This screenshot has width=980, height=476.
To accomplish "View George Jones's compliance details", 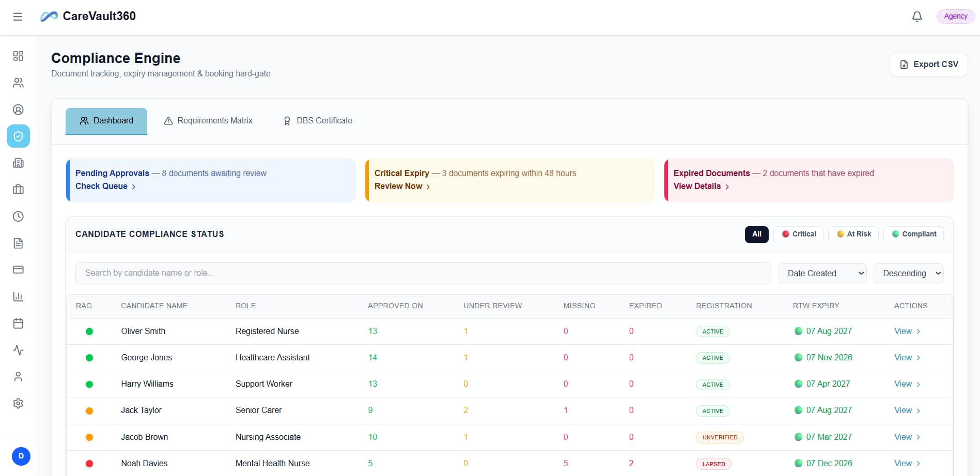I will coord(907,358).
